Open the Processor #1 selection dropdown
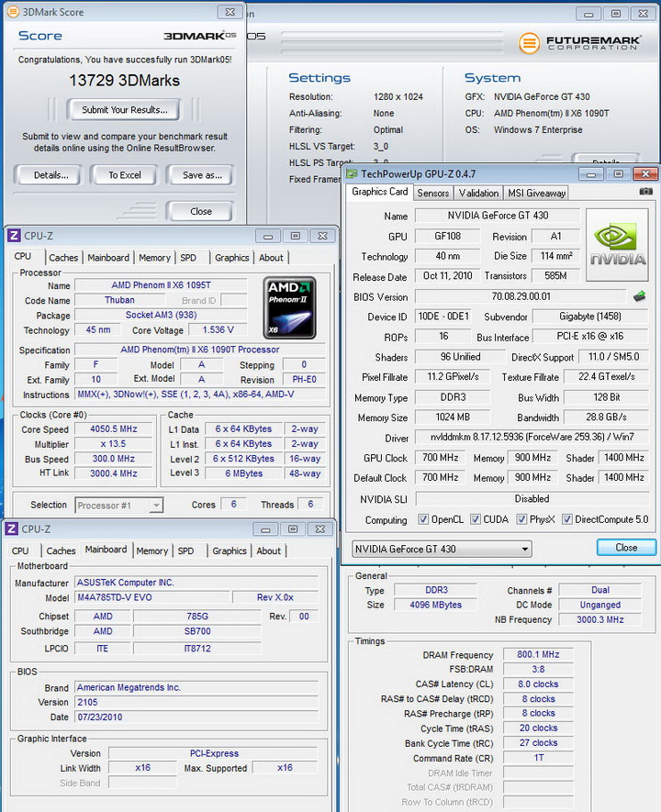 [x=119, y=505]
